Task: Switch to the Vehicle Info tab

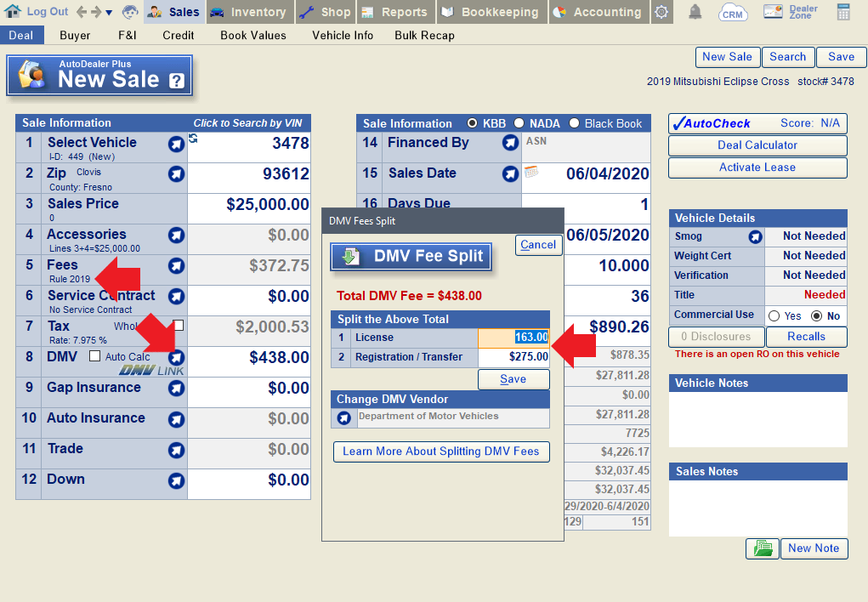Action: (343, 36)
